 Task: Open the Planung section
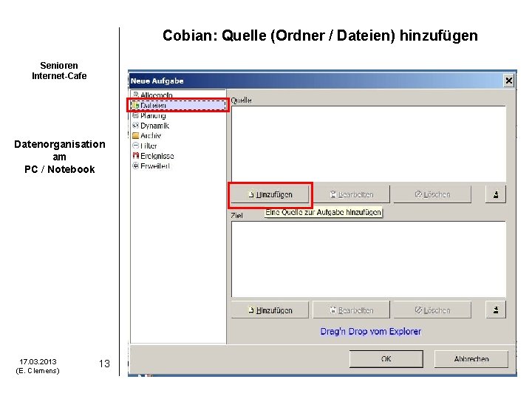click(x=149, y=115)
